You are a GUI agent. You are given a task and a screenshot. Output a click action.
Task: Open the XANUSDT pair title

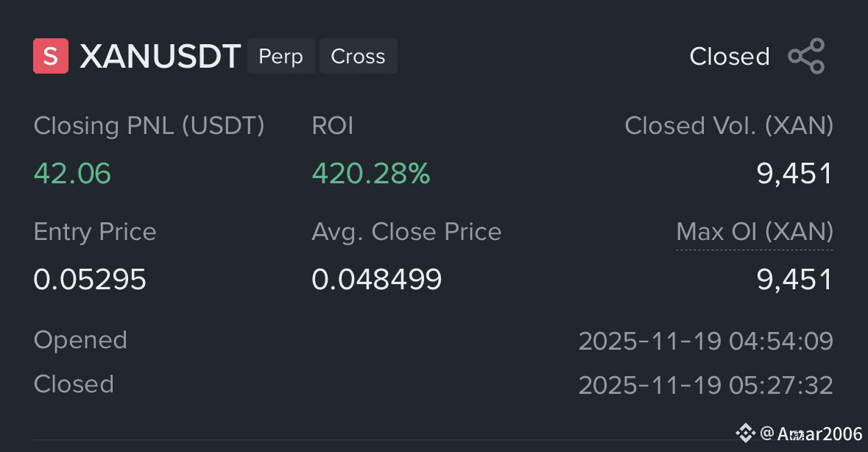point(160,57)
